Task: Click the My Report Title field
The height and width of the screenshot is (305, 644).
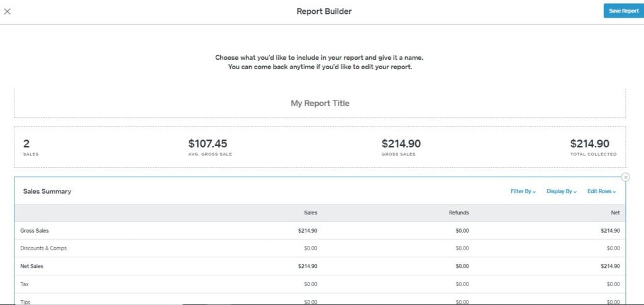Action: point(320,103)
